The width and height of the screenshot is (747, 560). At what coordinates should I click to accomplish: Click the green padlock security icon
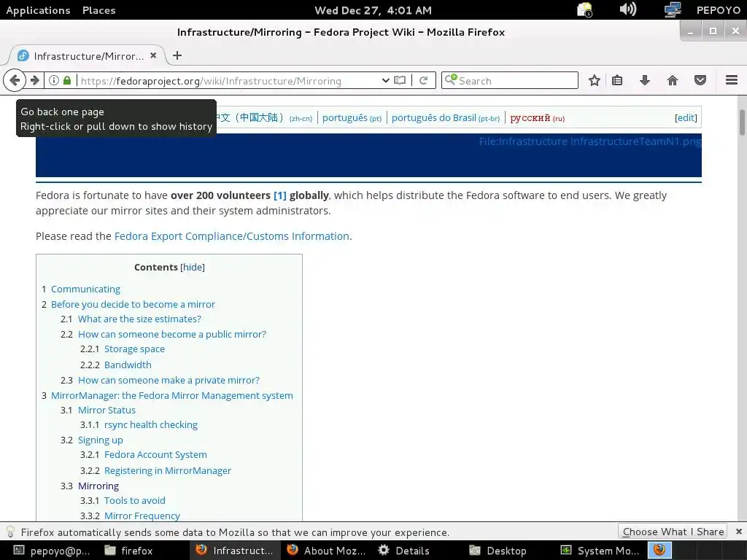(67, 80)
